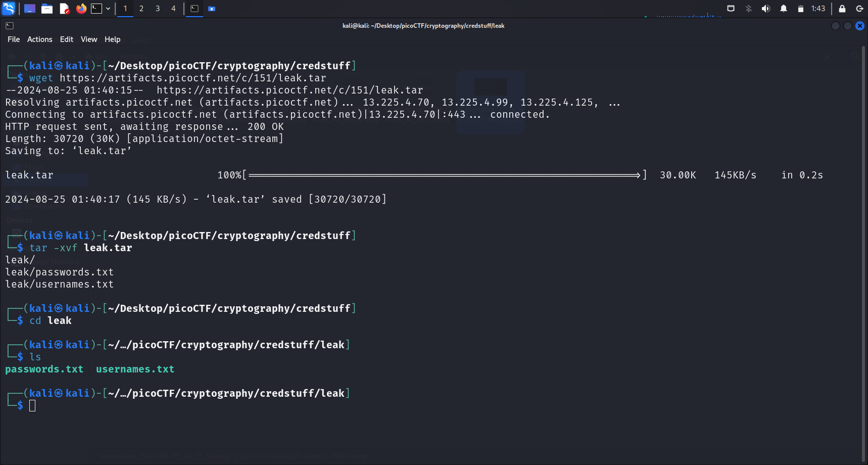Select the file manager window in taskbar

(212, 9)
